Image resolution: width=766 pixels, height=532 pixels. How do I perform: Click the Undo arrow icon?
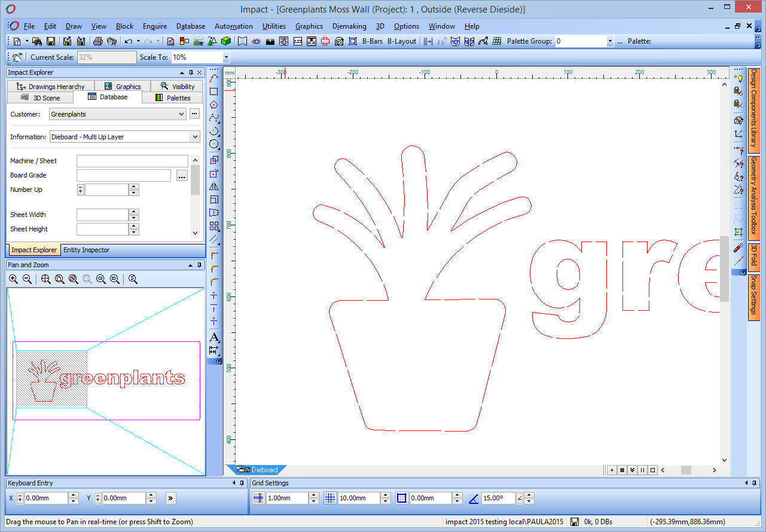click(129, 41)
